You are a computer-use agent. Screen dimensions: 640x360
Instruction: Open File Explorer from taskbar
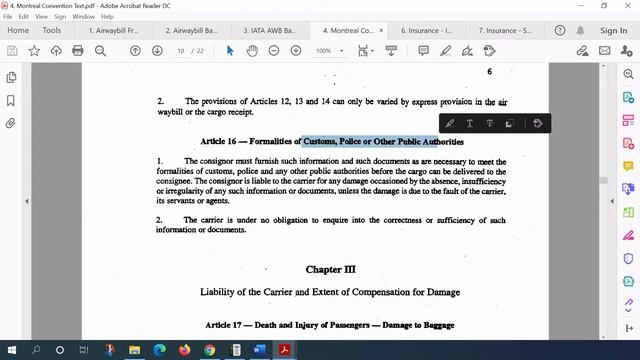(134, 350)
